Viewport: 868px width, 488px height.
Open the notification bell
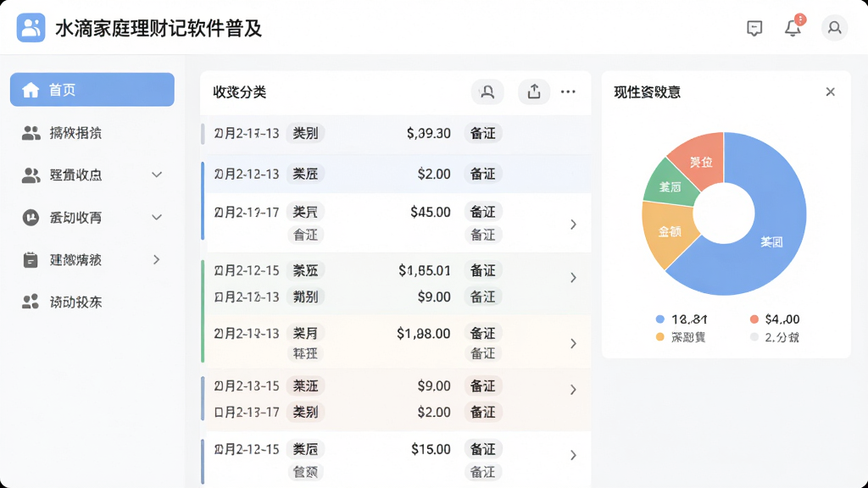(793, 27)
